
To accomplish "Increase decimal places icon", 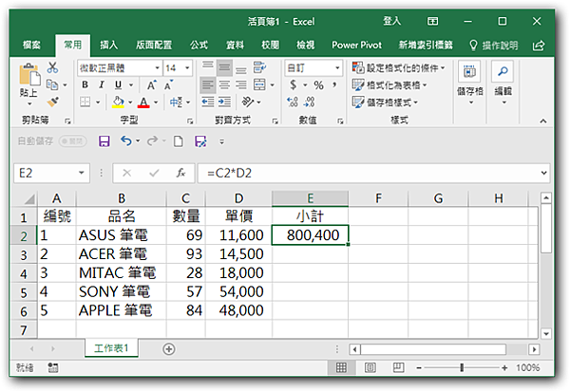I will tap(293, 102).
